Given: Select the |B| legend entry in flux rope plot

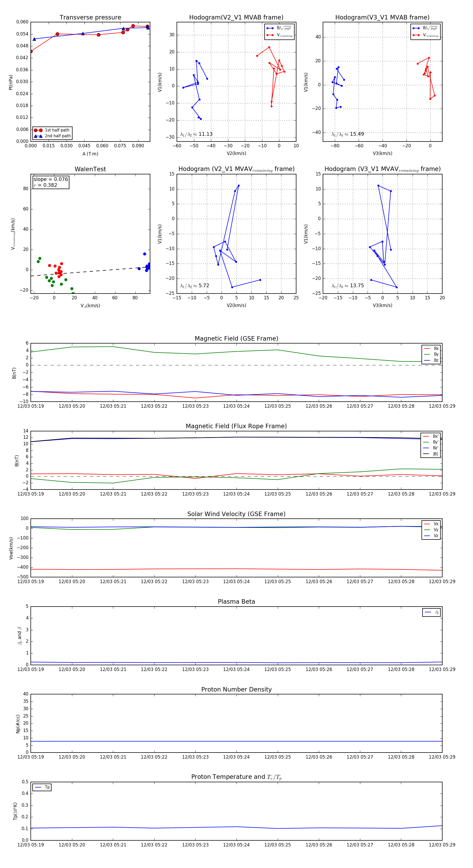Looking at the screenshot, I should click(431, 454).
